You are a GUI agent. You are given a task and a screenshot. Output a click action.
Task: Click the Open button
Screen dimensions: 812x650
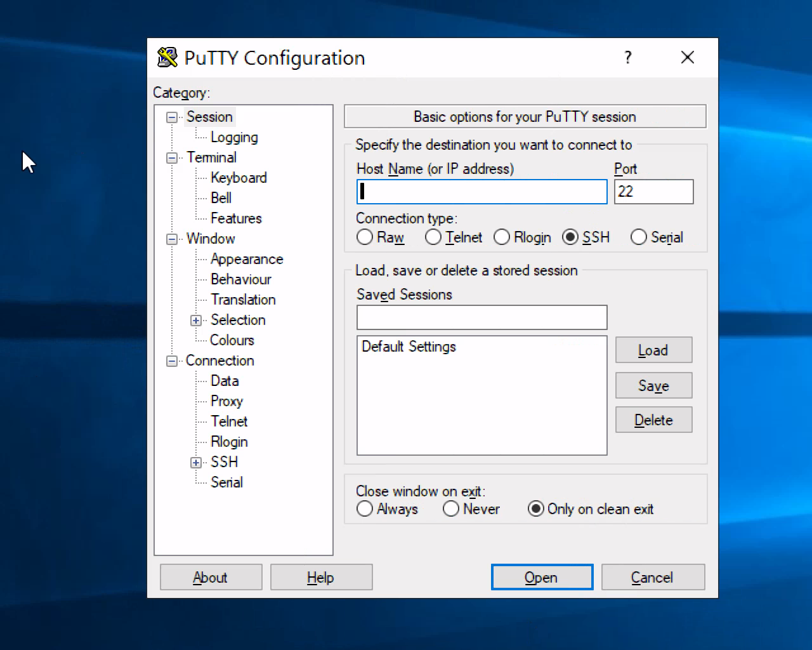click(542, 578)
